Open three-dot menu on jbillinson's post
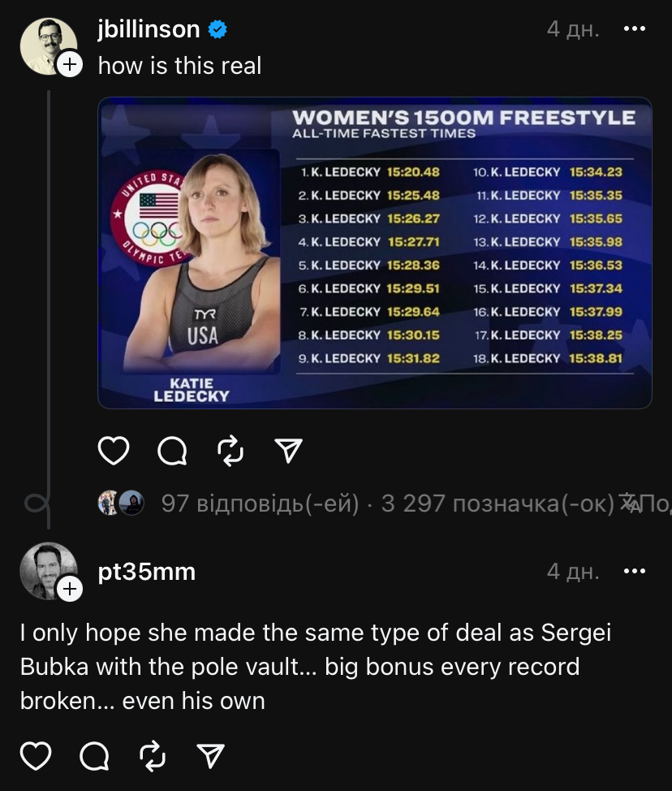The width and height of the screenshot is (672, 791). [x=634, y=28]
